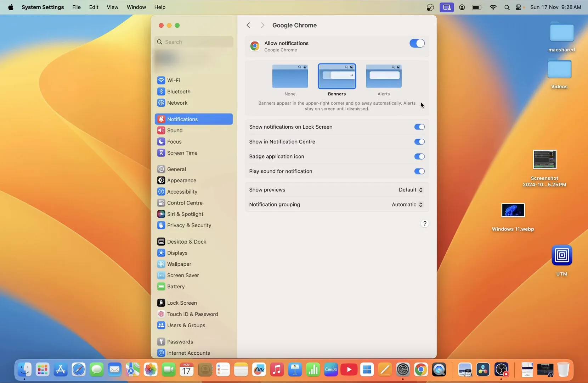Open Trash in the Dock
Viewport: 588px width, 383px height.
[563, 370]
